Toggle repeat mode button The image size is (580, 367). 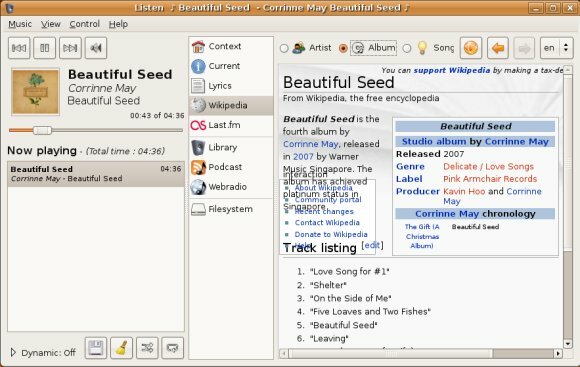point(173,348)
